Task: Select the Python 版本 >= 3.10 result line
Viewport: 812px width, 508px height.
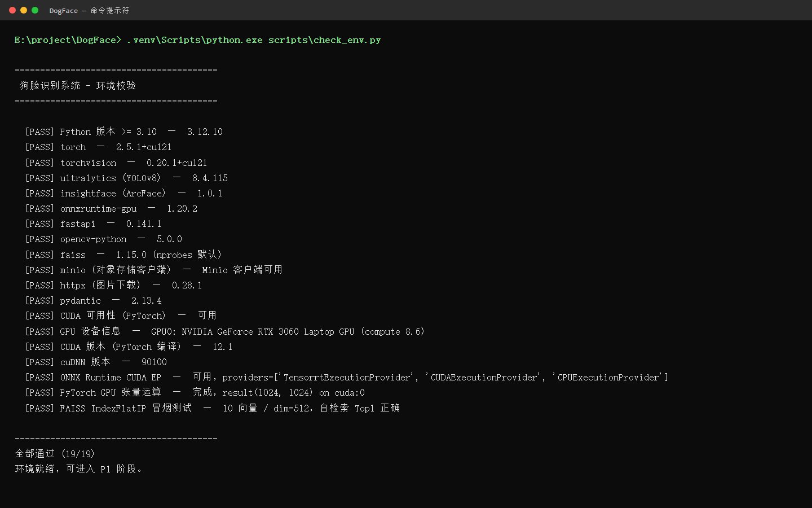Action: point(124,132)
